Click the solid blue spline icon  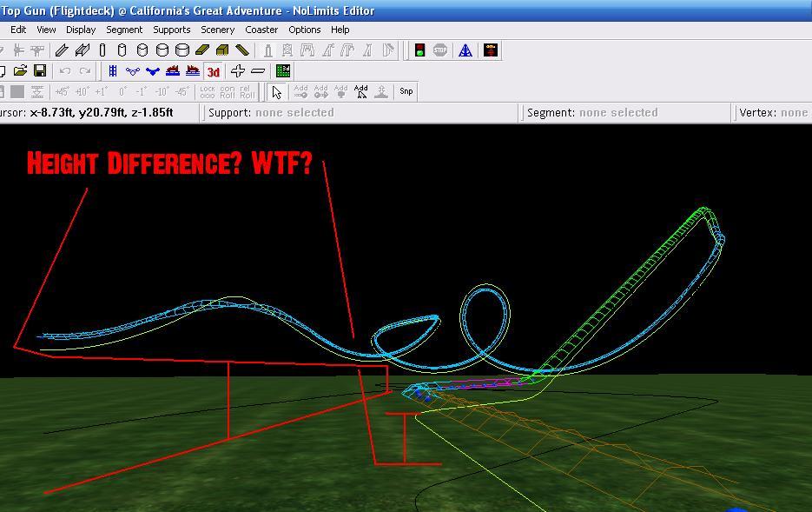tap(153, 71)
